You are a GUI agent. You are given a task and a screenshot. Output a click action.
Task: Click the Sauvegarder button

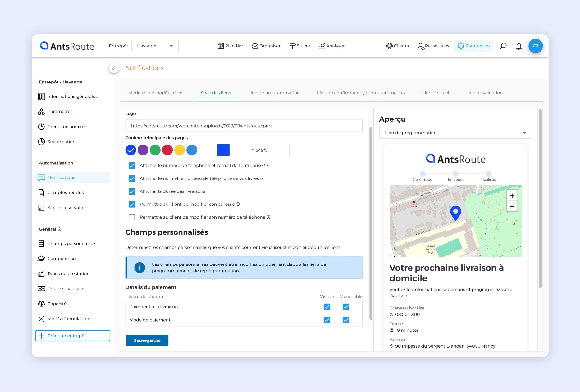[147, 340]
